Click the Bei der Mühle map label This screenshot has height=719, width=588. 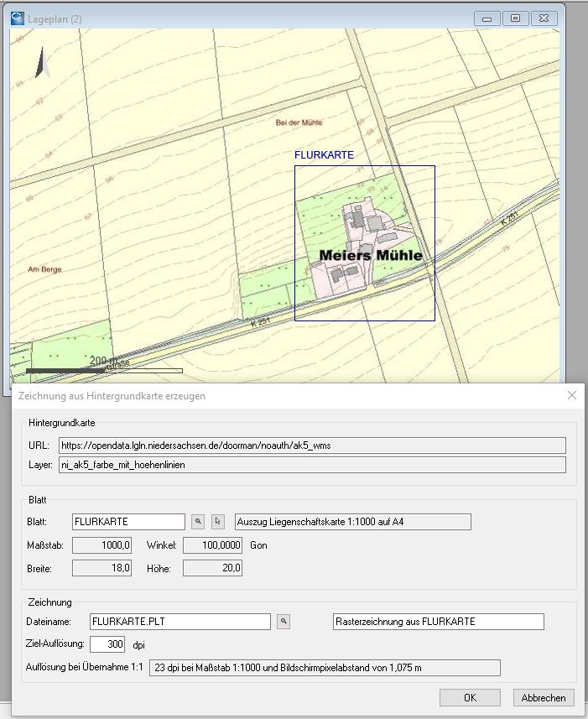pos(299,122)
